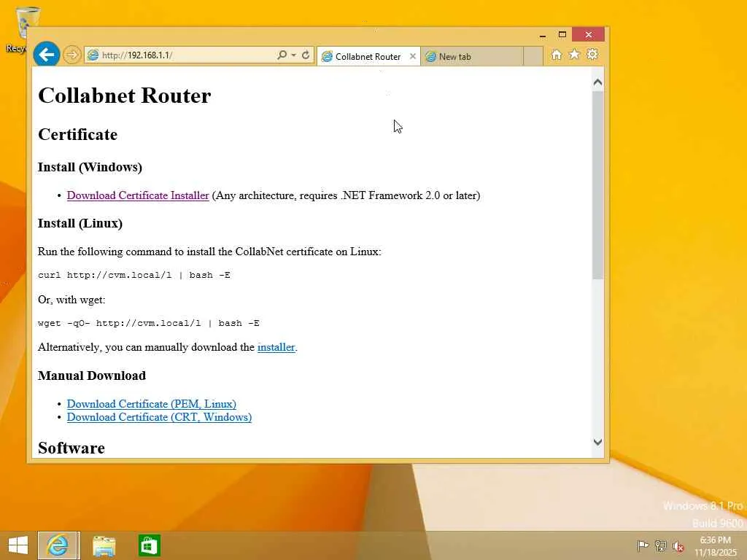
Task: Click the forward navigation arrow
Action: (72, 55)
